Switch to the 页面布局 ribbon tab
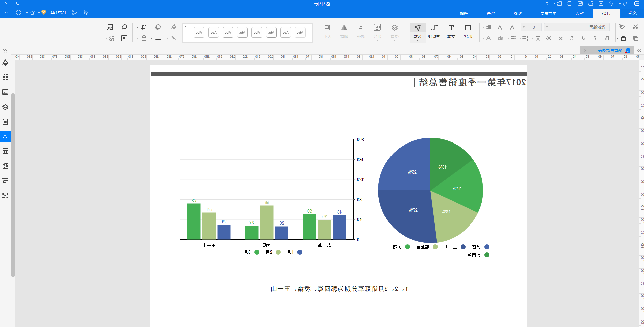Screen dimensions: 644x327 549,13
